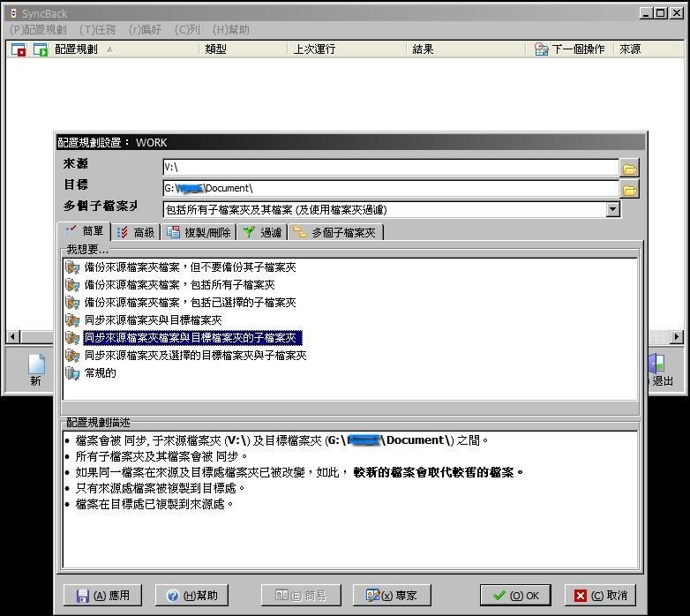The width and height of the screenshot is (690, 616).
Task: Confirm with the (O) OK button
Action: [515, 596]
